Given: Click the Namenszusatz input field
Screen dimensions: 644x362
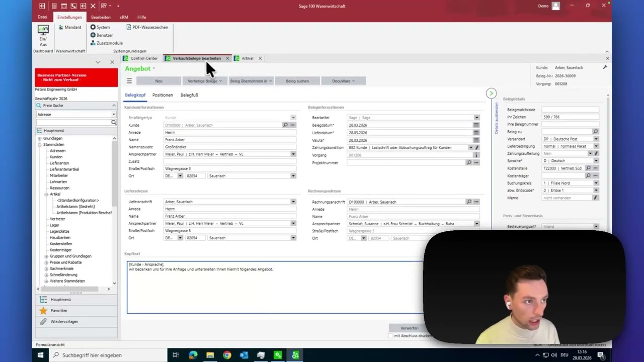Looking at the screenshot, I should (229, 147).
